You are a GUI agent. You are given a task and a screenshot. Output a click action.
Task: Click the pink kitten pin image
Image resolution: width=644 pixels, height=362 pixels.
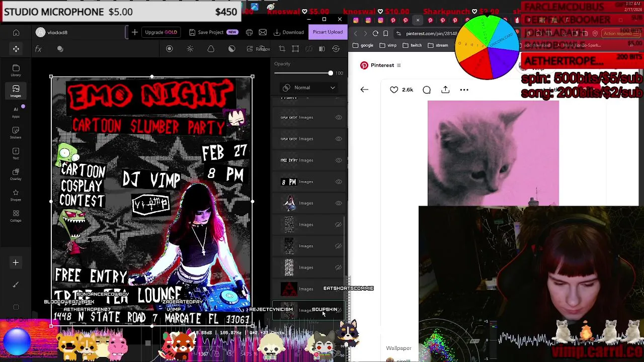tap(493, 153)
